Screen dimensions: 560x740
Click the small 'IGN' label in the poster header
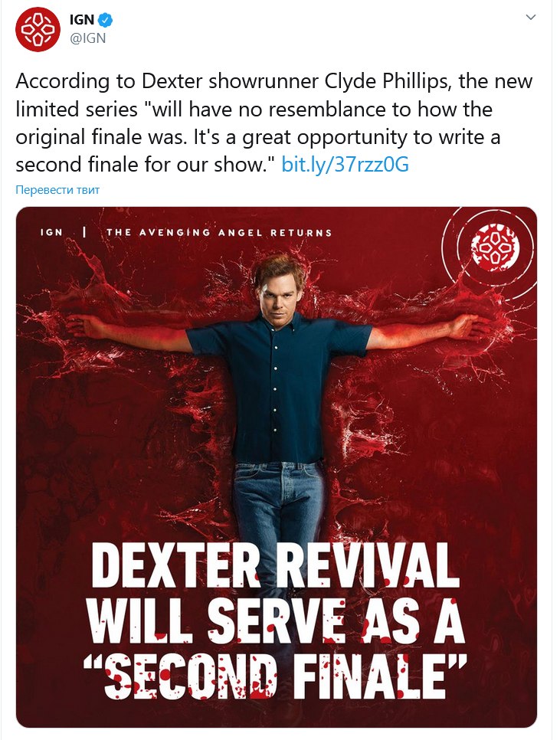51,232
